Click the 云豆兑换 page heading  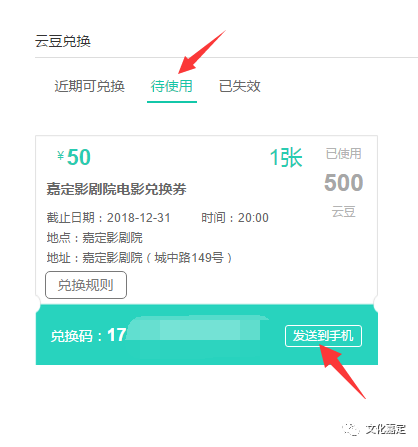coord(63,41)
